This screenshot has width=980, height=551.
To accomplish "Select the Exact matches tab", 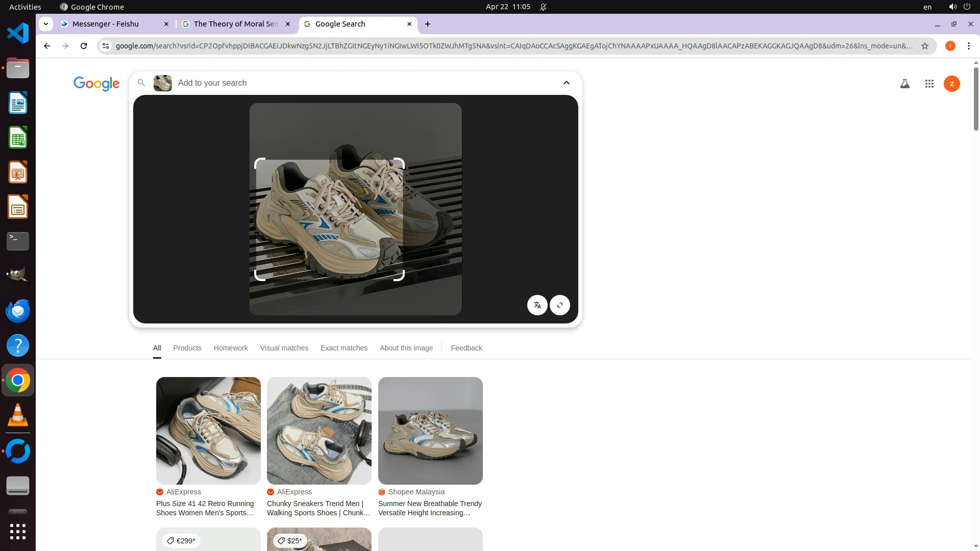I will [344, 348].
